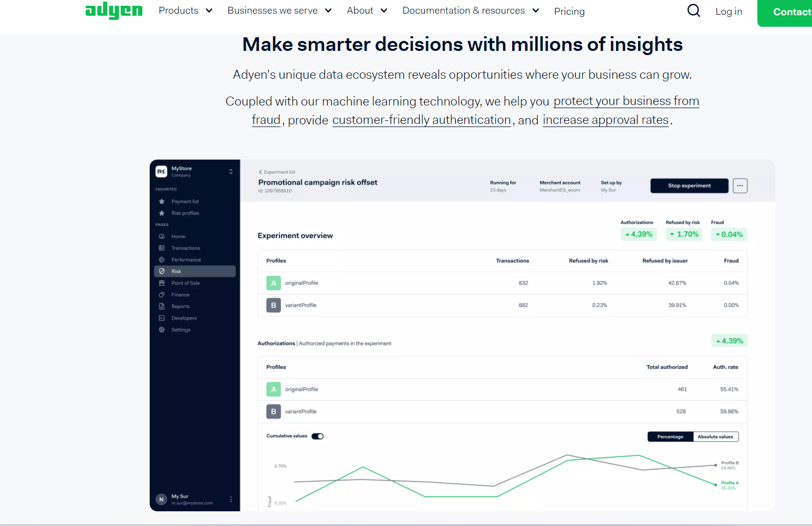
Task: Click the Authorizations 4.39% badge
Action: [x=639, y=235]
